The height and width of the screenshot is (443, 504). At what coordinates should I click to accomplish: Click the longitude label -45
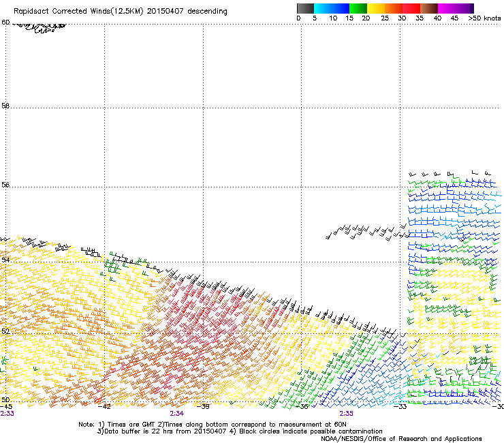6,407
